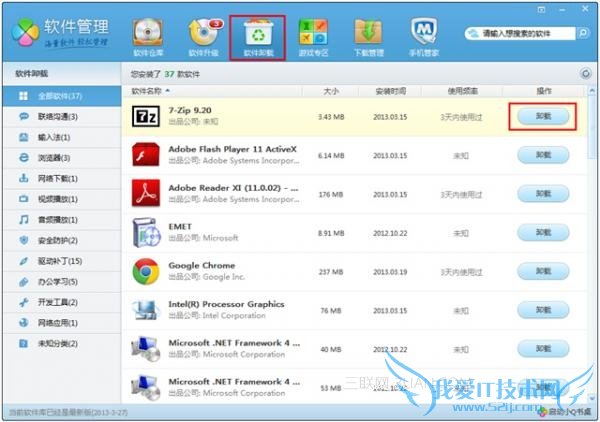Uninstall Google Chrome via 卸载 button
Viewport: 600px width, 422px height.
543,271
